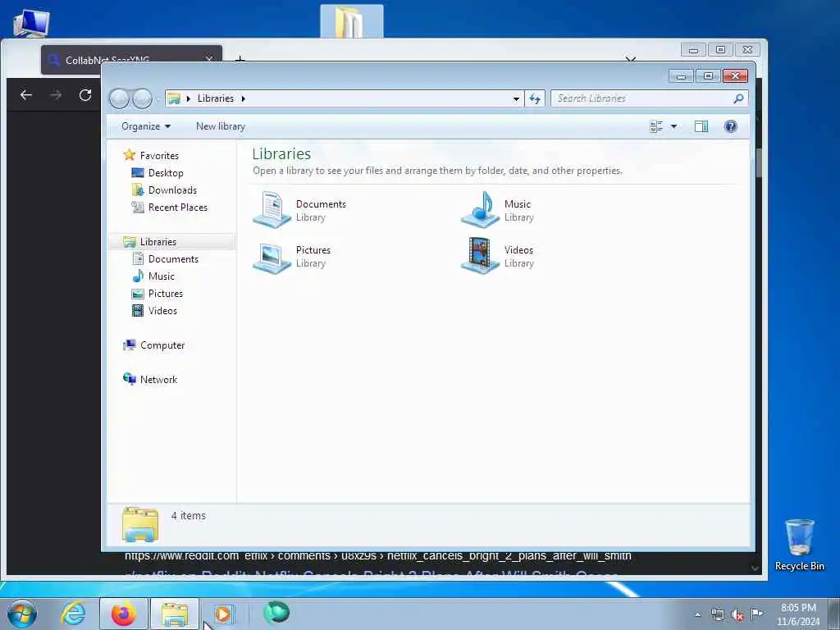Viewport: 840px width, 630px height.
Task: Click search magnifier icon in Explorer
Action: (738, 98)
